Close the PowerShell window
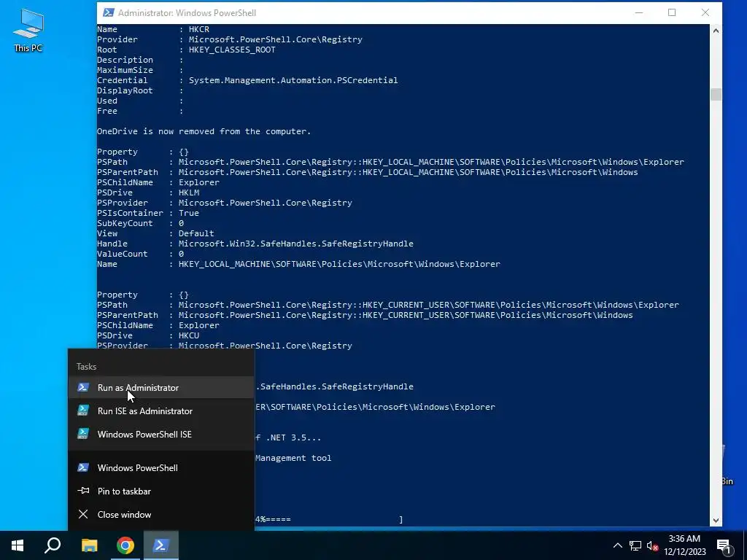 [x=705, y=13]
